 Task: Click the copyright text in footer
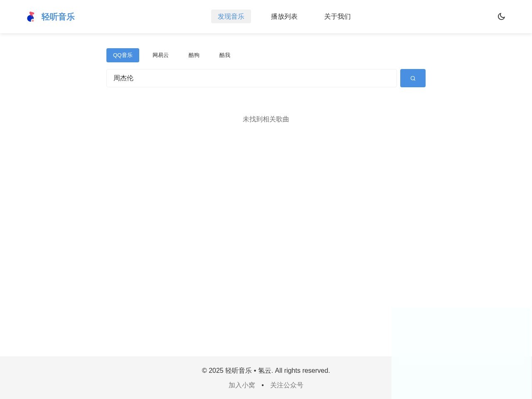tap(266, 371)
